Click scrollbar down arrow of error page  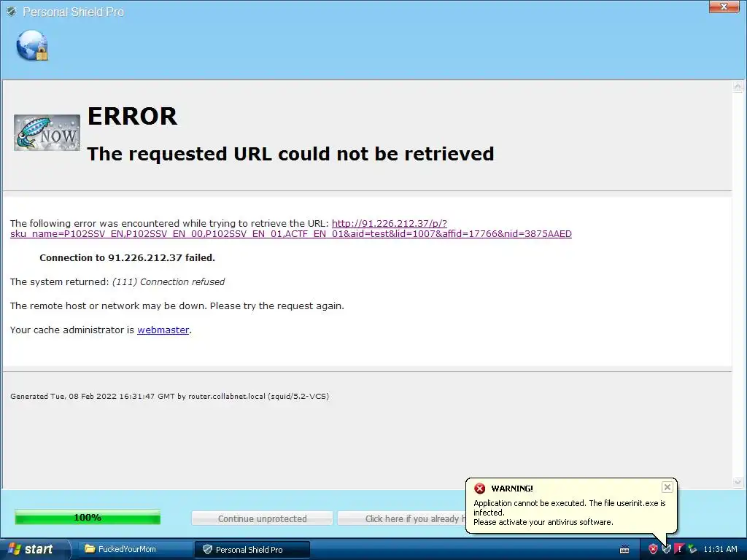click(738, 482)
